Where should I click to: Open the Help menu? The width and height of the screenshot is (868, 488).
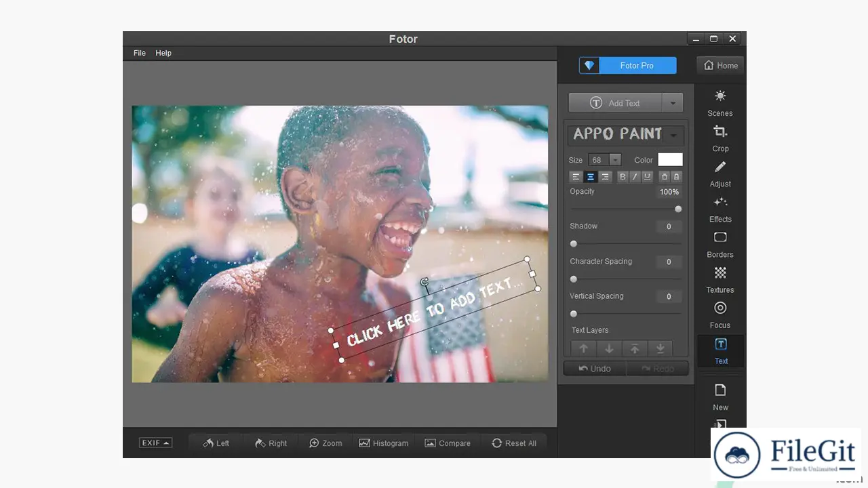pos(163,53)
